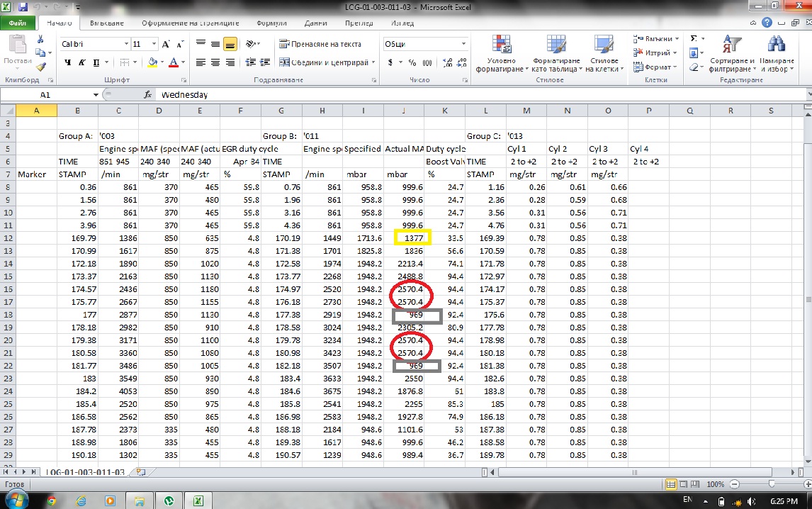This screenshot has width=812, height=509.
Task: Toggle bold formatting (Ч)
Action: click(68, 62)
